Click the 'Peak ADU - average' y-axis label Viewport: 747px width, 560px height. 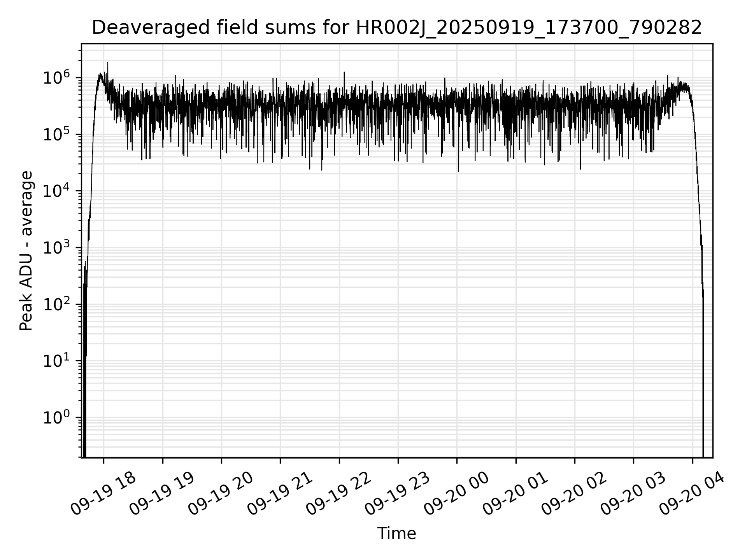pos(26,251)
